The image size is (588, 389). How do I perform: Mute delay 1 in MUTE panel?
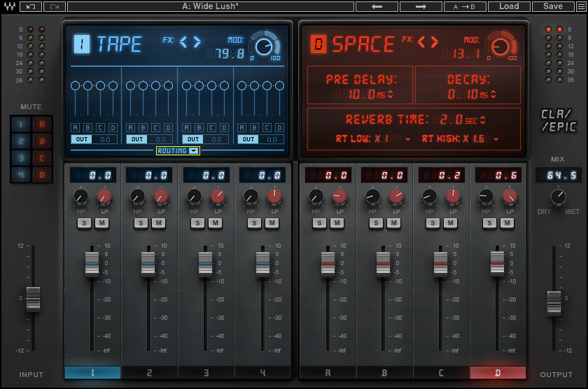(x=21, y=125)
